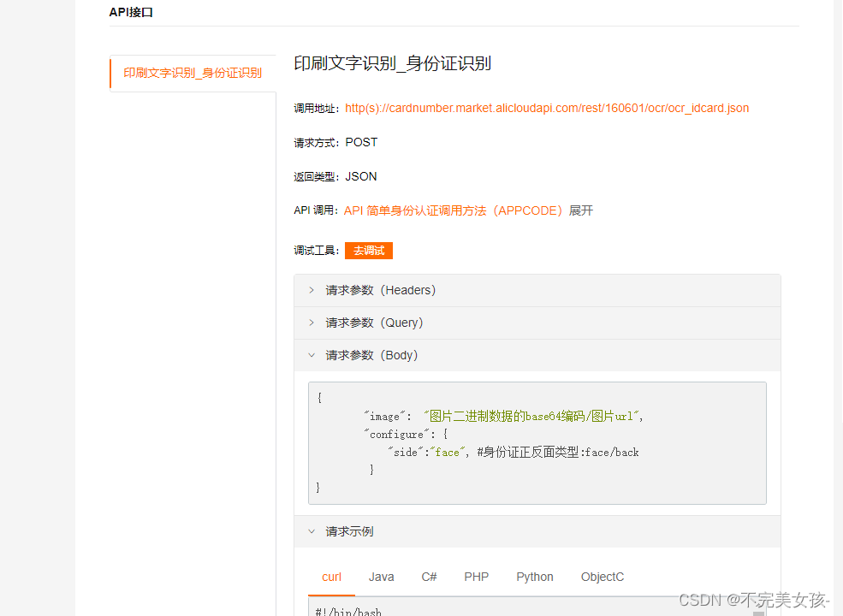Expand the 请求参数 (Headers) section

[x=537, y=290]
